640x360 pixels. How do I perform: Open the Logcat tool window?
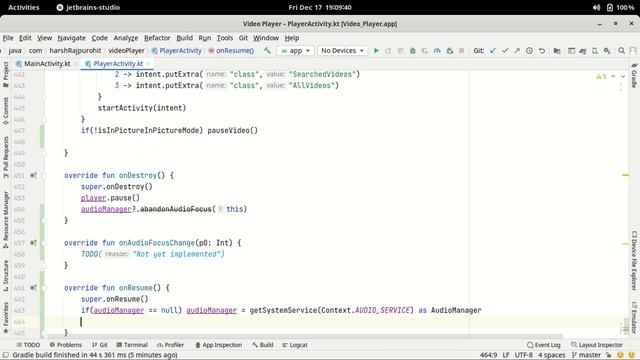tap(295, 345)
